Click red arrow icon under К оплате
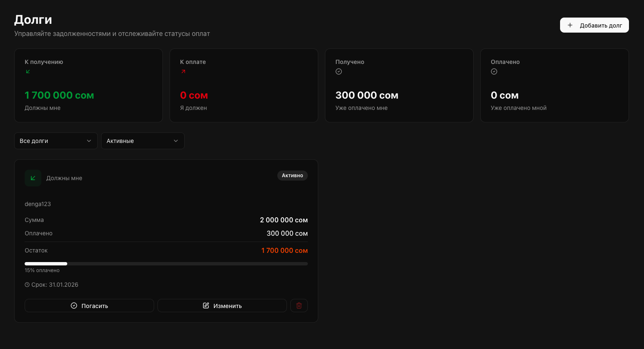Screen dimensions: 644x349 183,71
